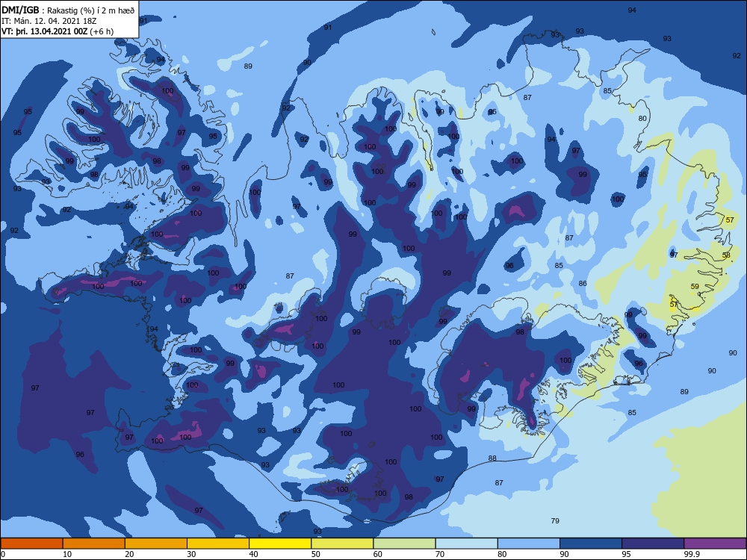Click the 'DMI/IGB : Rakastig (%) í 2 m hæð' title

(x=69, y=10)
